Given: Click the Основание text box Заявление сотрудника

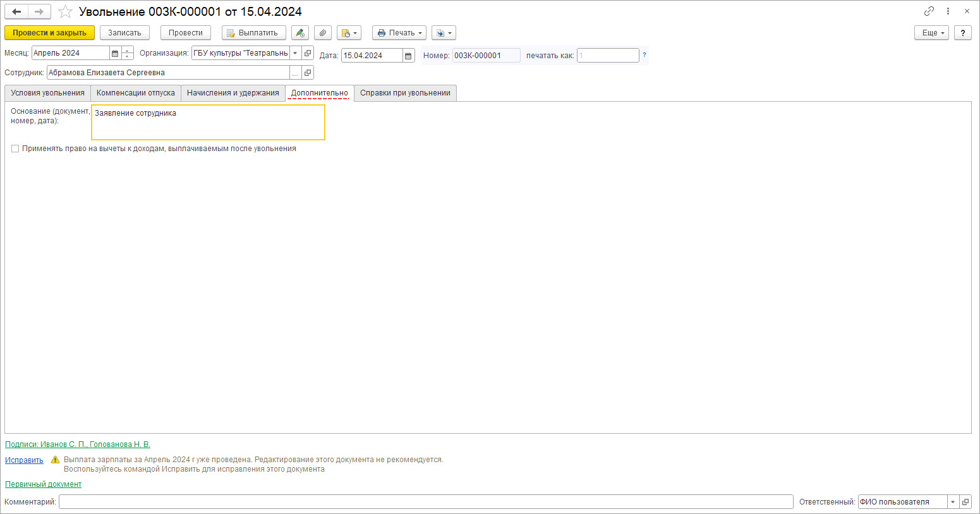Looking at the screenshot, I should pyautogui.click(x=208, y=122).
